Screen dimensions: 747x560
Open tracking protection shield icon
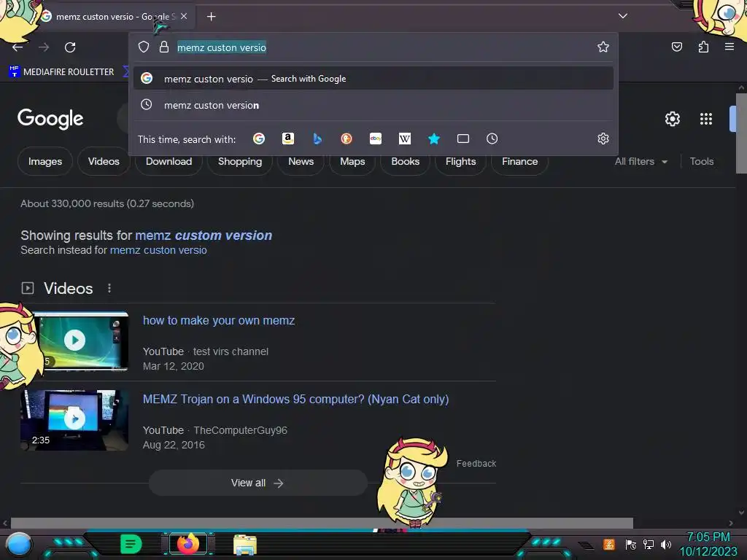(x=144, y=47)
